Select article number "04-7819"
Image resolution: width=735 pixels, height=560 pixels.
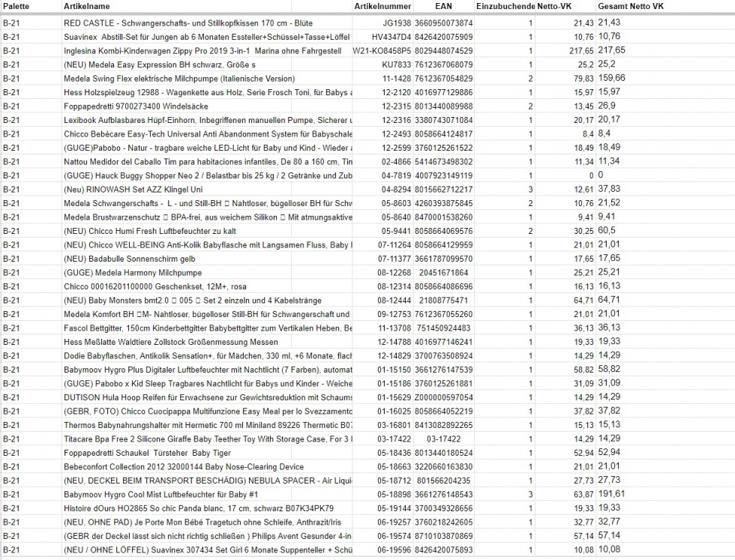[397, 175]
